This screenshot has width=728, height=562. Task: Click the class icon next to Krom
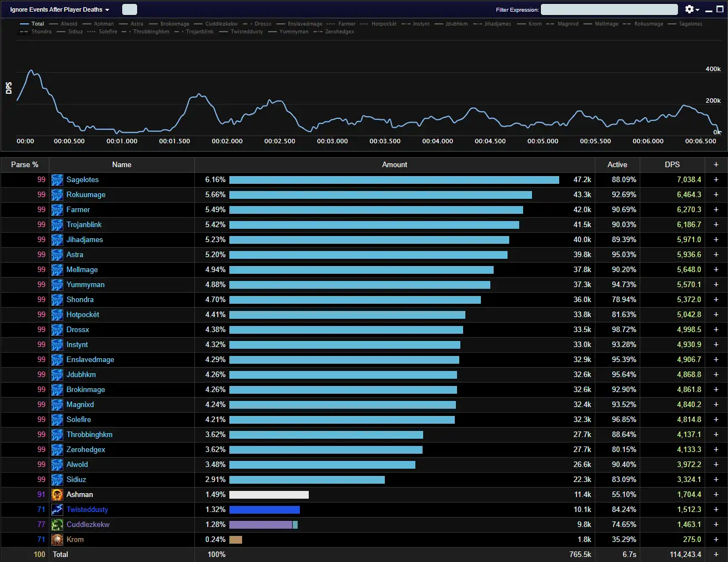[57, 540]
